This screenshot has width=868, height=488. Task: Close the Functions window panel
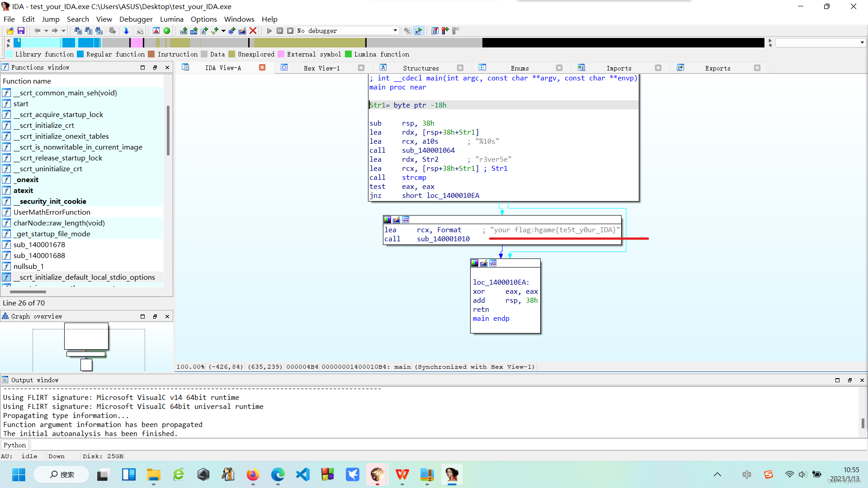point(167,67)
